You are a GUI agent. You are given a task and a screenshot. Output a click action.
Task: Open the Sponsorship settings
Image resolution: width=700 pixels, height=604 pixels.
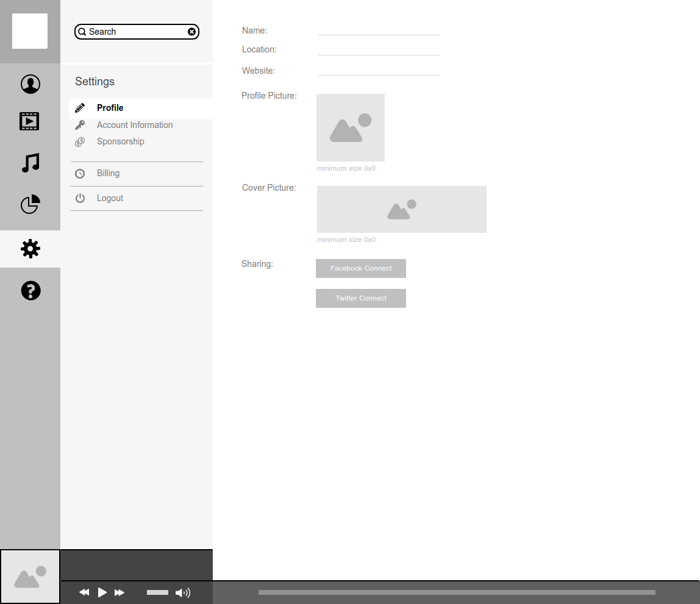coord(121,141)
